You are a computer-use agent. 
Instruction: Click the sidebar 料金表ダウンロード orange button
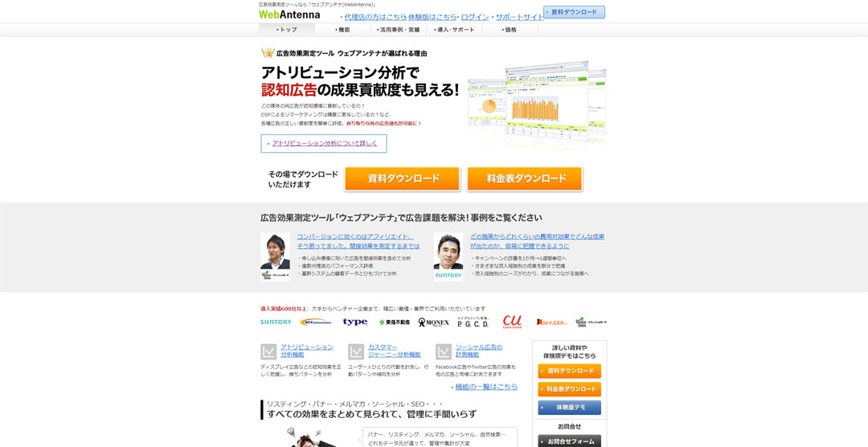click(x=569, y=389)
